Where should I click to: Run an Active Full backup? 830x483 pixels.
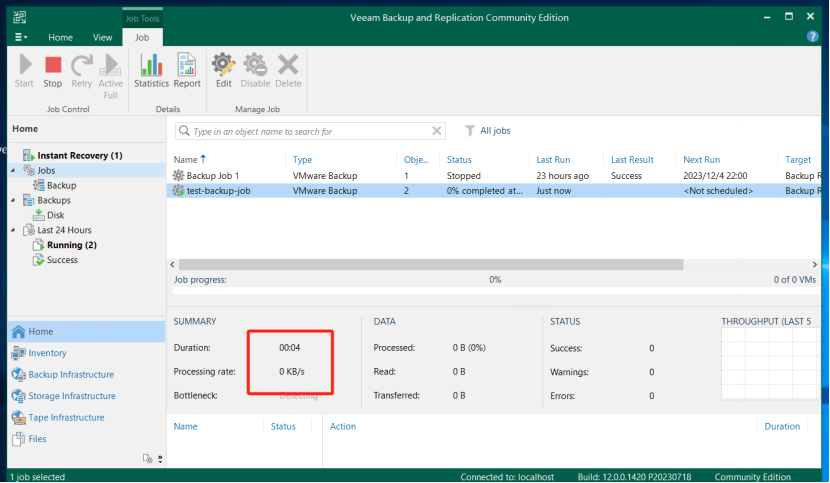[110, 77]
